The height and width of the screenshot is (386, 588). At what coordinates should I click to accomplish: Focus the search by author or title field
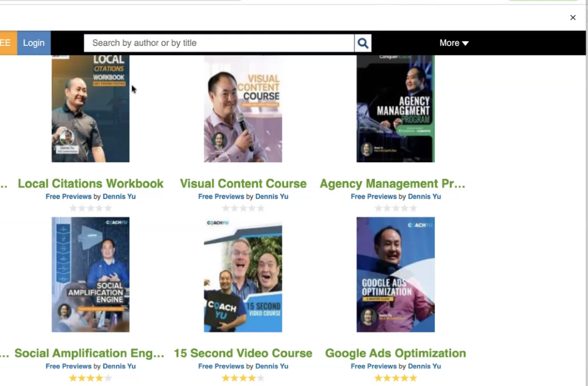(x=219, y=43)
